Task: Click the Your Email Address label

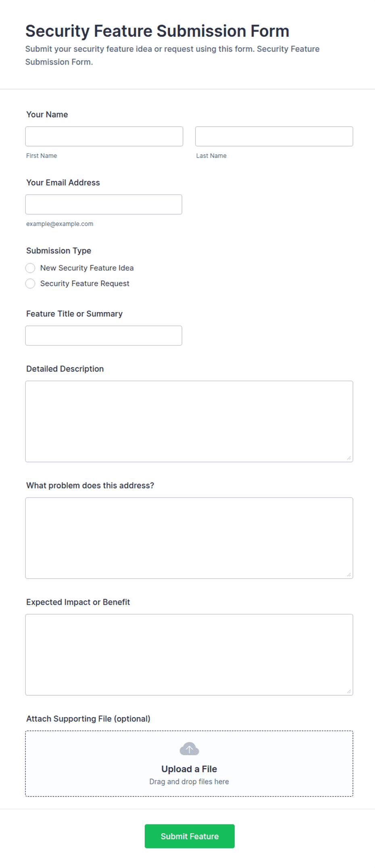Action: tap(63, 182)
